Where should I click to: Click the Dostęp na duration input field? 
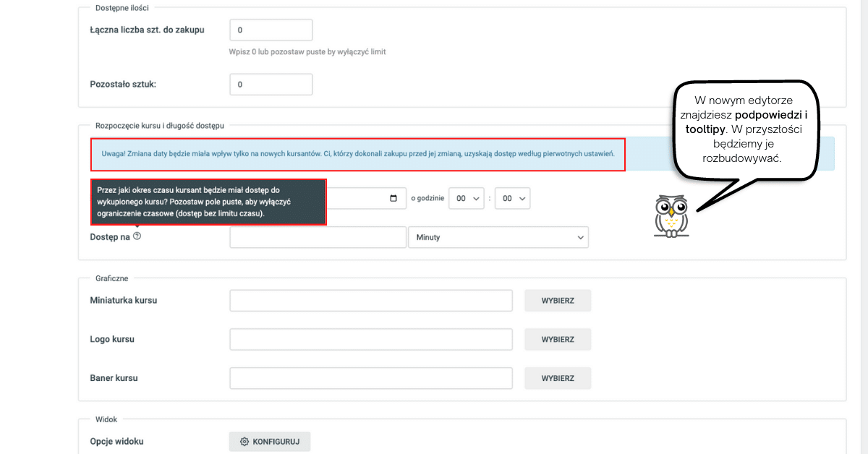click(318, 237)
